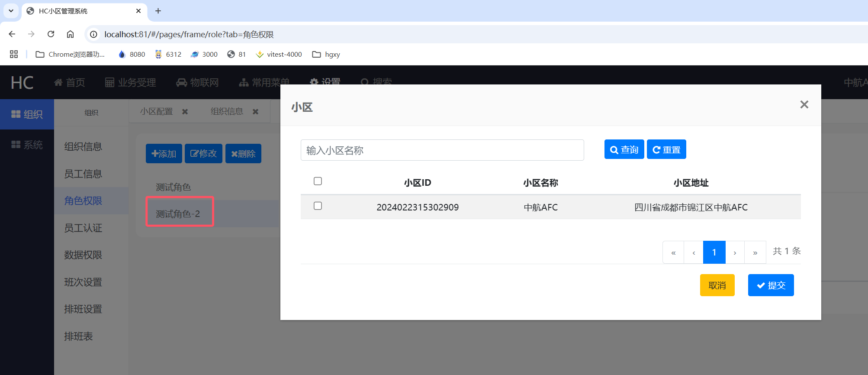This screenshot has width=868, height=375.
Task: Go to next page with › button
Action: [x=735, y=252]
